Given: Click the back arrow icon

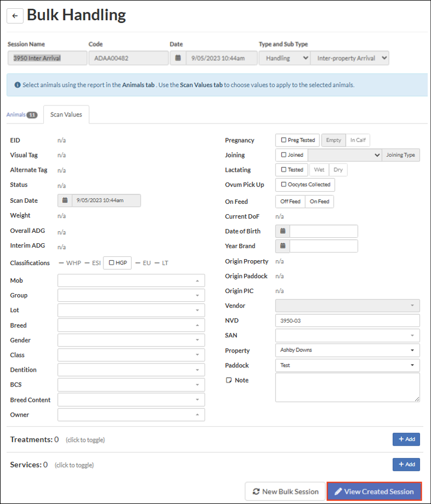Looking at the screenshot, I should pyautogui.click(x=15, y=16).
